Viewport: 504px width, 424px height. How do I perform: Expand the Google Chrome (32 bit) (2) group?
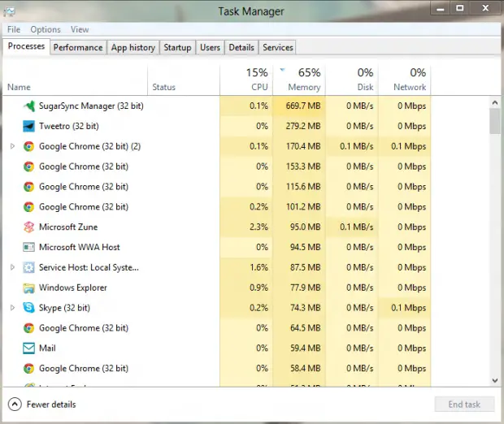pyautogui.click(x=12, y=146)
